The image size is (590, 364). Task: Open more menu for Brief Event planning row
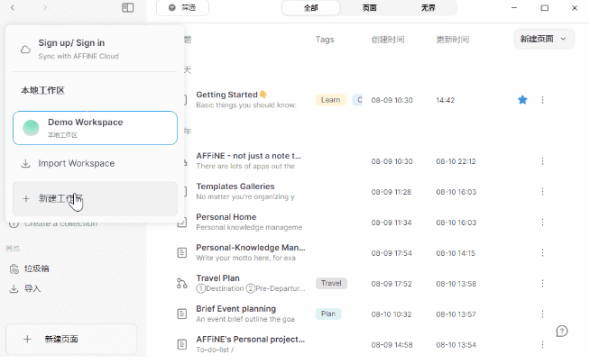tap(542, 314)
